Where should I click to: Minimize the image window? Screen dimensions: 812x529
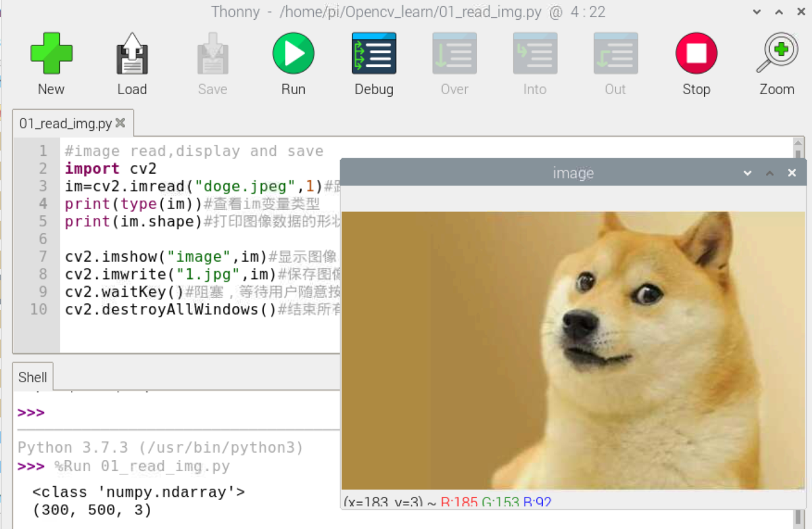pyautogui.click(x=748, y=172)
